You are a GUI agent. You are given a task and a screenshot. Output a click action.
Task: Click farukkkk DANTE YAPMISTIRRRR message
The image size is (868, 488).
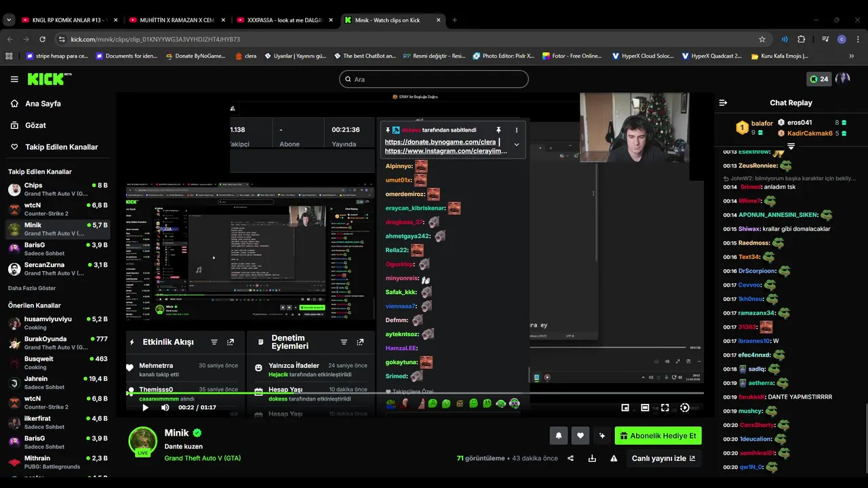(x=777, y=397)
